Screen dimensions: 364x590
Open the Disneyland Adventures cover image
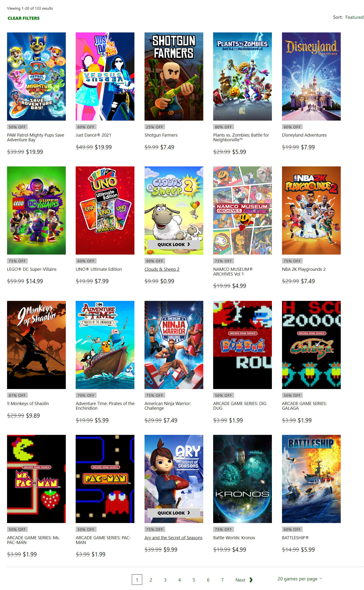coord(311,76)
